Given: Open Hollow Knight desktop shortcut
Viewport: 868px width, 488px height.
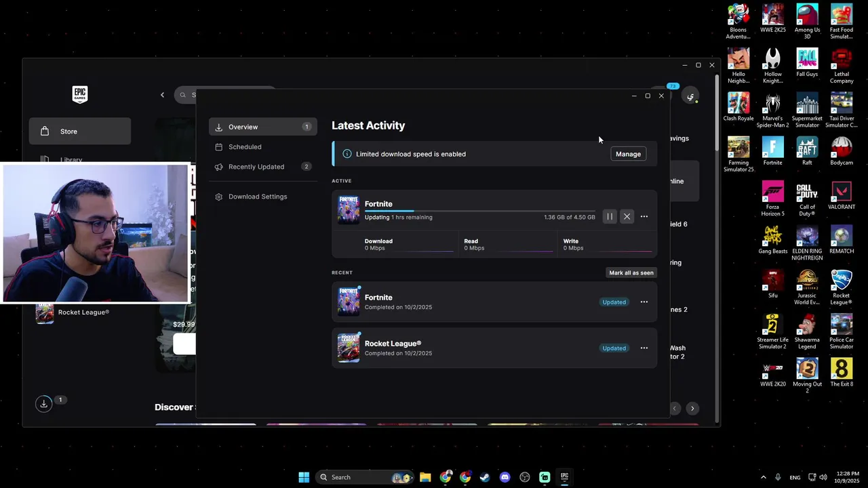Looking at the screenshot, I should coord(773,66).
